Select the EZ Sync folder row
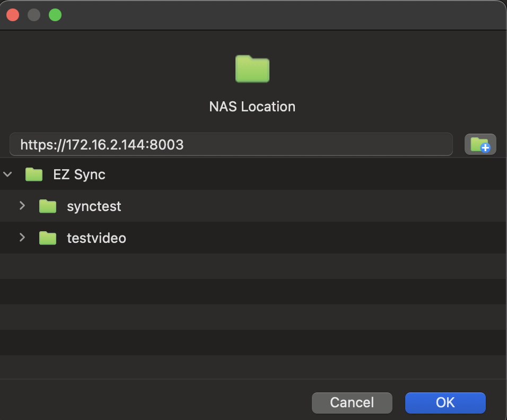This screenshot has width=507, height=420. [x=253, y=174]
